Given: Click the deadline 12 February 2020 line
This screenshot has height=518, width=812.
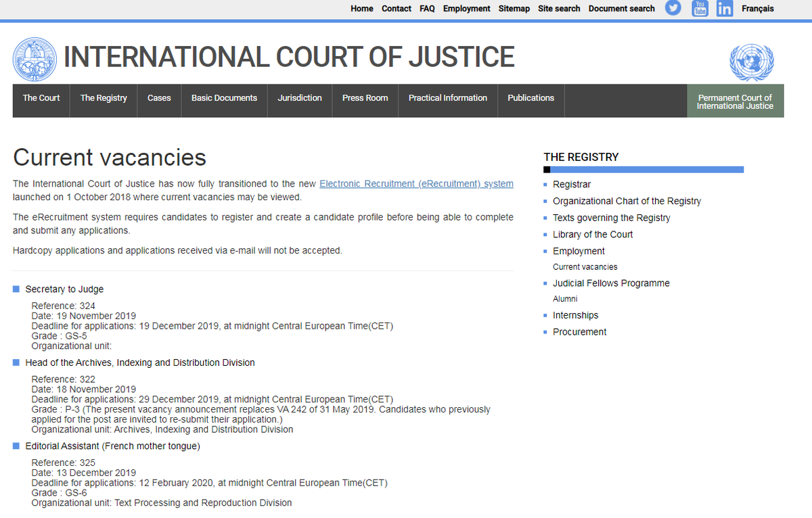Looking at the screenshot, I should pos(210,483).
